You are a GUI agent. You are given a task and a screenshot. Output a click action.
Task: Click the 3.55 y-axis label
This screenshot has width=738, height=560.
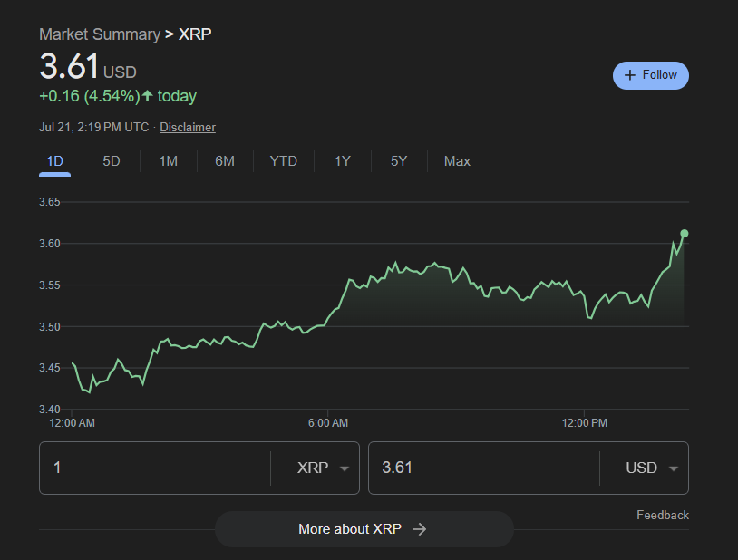[x=50, y=285]
